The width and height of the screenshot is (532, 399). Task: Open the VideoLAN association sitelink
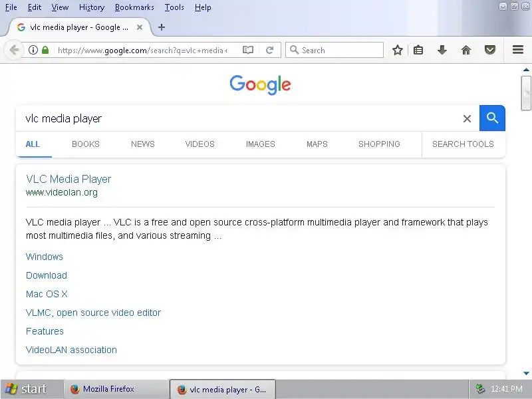[71, 350]
